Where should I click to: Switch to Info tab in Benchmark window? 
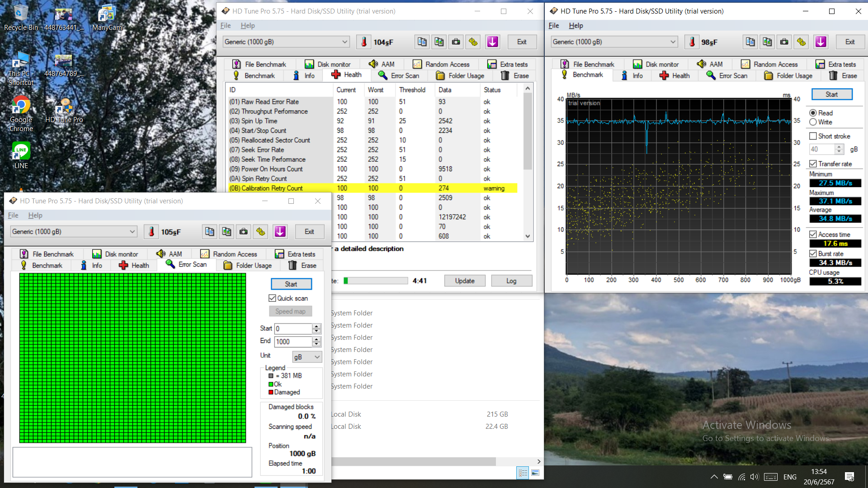click(x=632, y=75)
